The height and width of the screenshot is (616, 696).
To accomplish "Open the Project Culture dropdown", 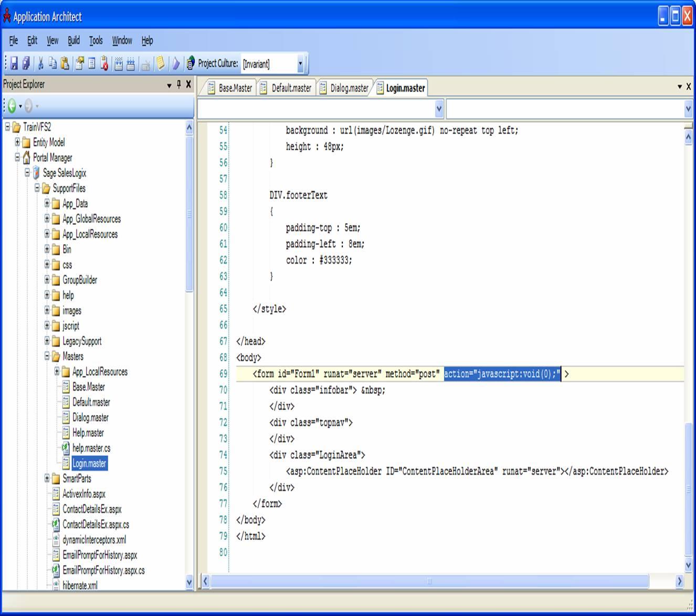I will [x=300, y=64].
